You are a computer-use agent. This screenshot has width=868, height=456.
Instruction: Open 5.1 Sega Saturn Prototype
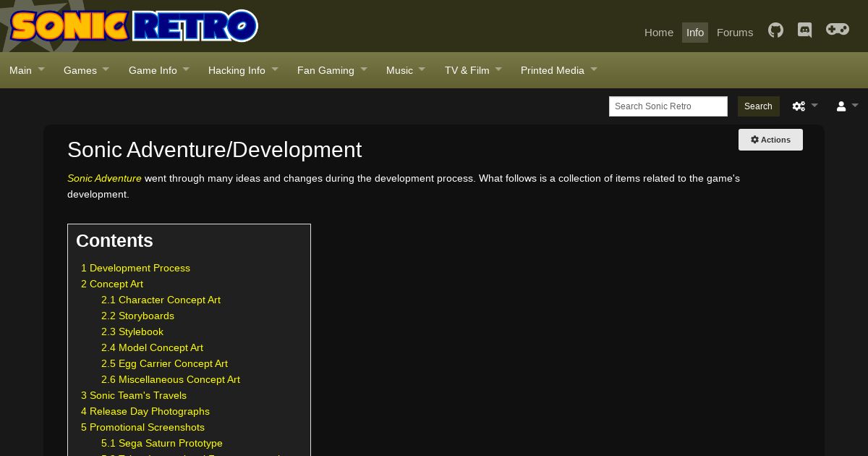(162, 443)
